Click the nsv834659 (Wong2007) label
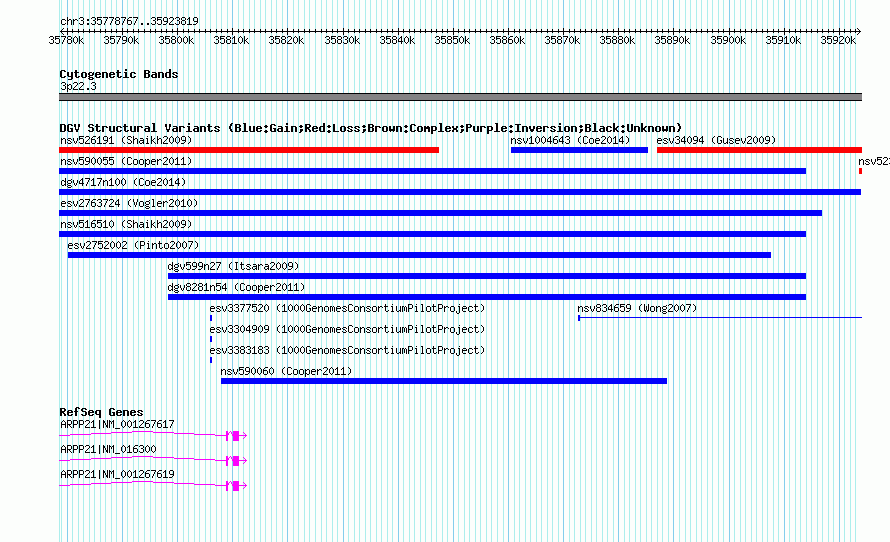This screenshot has height=542, width=890. 637,308
